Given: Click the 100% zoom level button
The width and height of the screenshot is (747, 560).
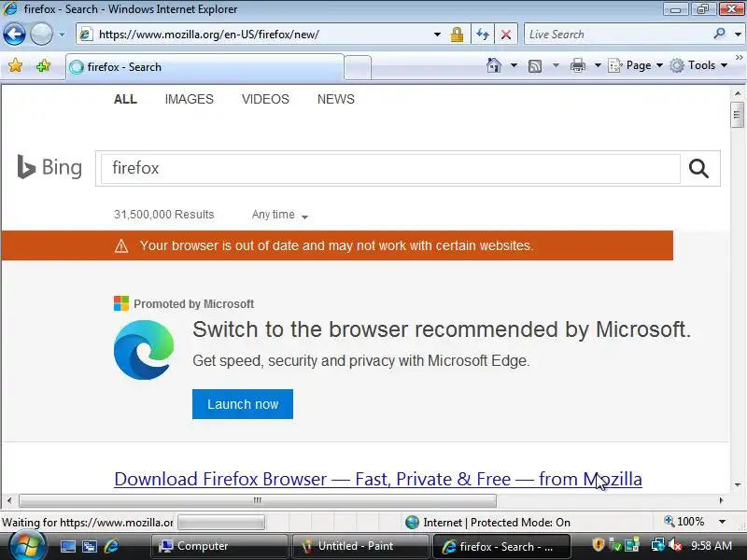Looking at the screenshot, I should point(684,522).
